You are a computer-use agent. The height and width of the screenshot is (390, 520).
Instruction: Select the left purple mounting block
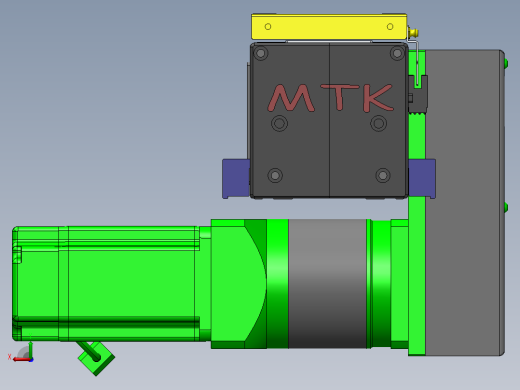coord(236,179)
